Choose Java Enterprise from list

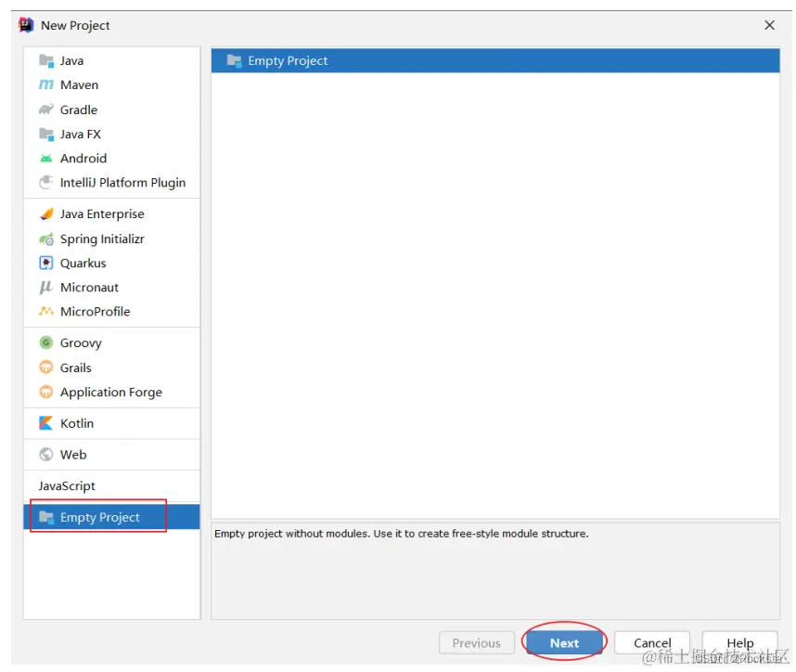[111, 213]
